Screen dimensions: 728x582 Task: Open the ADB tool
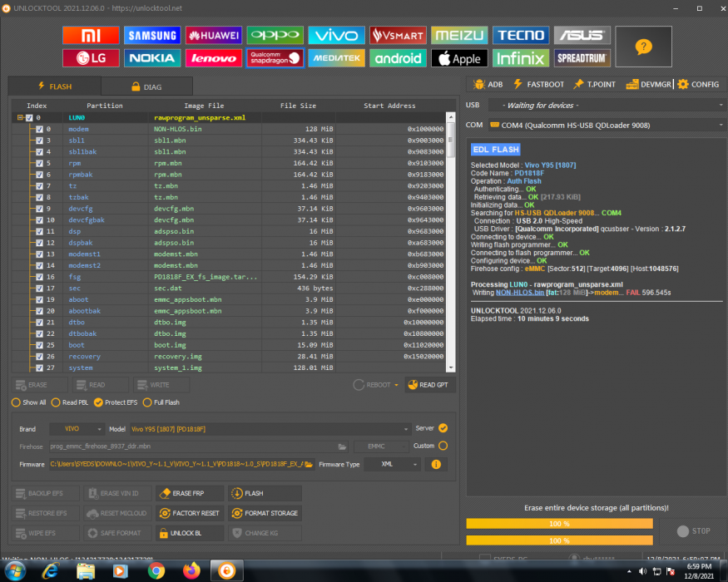point(488,85)
